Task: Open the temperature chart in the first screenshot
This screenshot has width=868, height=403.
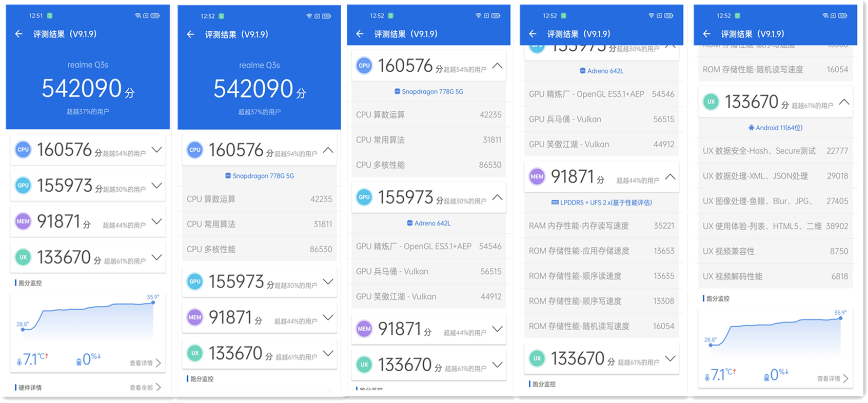Action: coord(88,319)
